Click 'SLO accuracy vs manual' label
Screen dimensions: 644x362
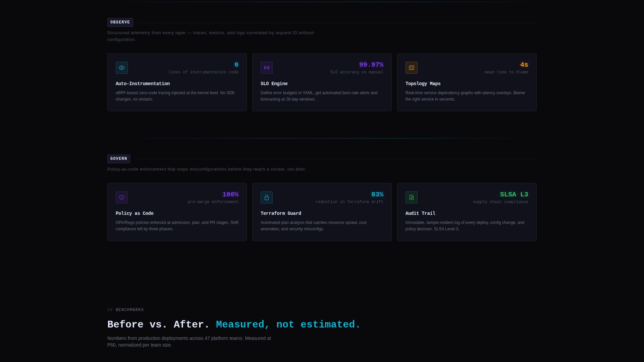[357, 72]
